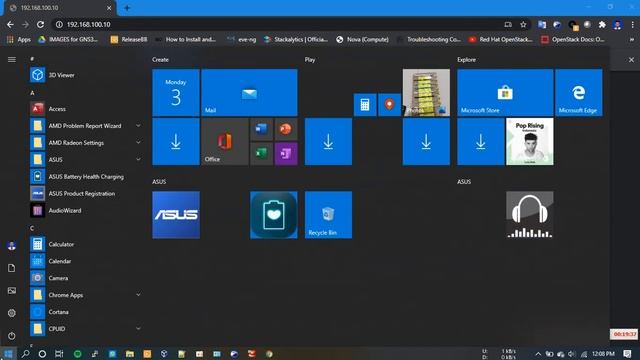Open the Power options in Start
640x360 pixels.
[11, 336]
